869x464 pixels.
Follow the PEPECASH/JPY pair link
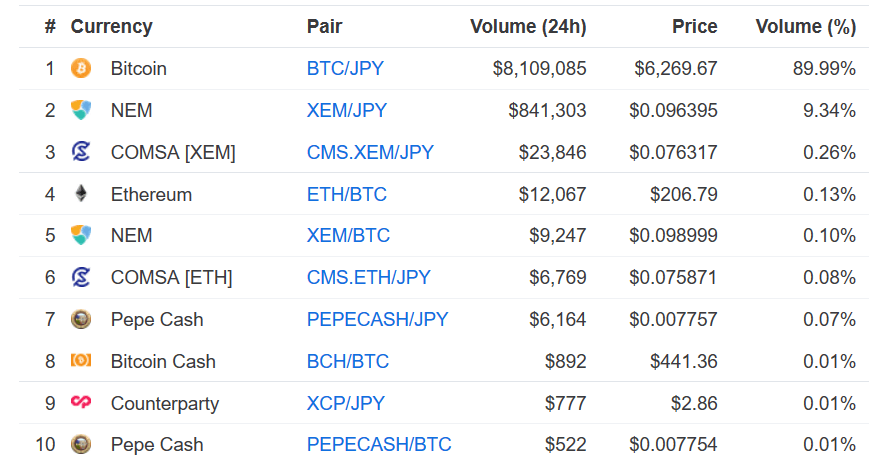coord(377,319)
